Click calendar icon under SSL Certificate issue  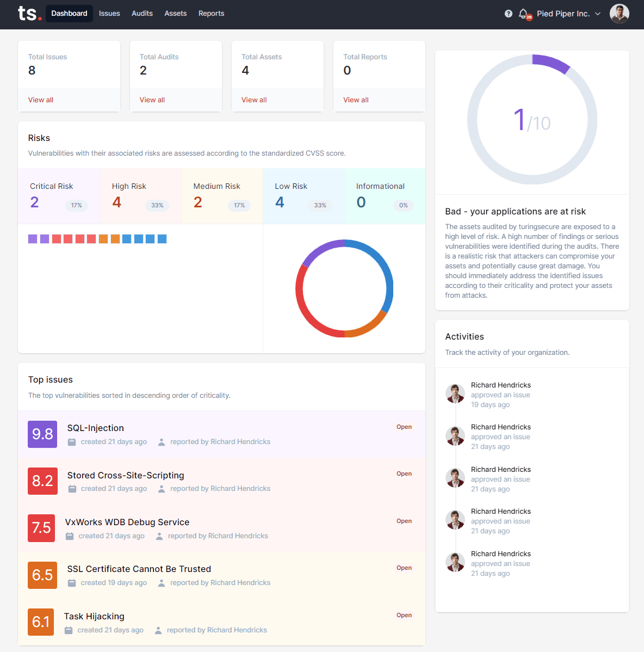click(x=72, y=583)
